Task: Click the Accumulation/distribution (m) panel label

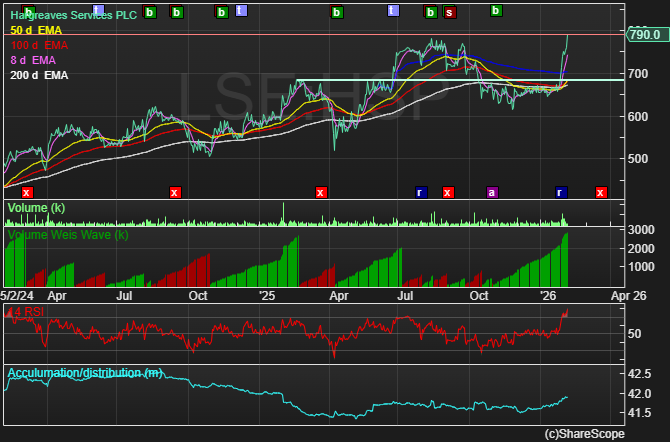Action: tap(84, 373)
